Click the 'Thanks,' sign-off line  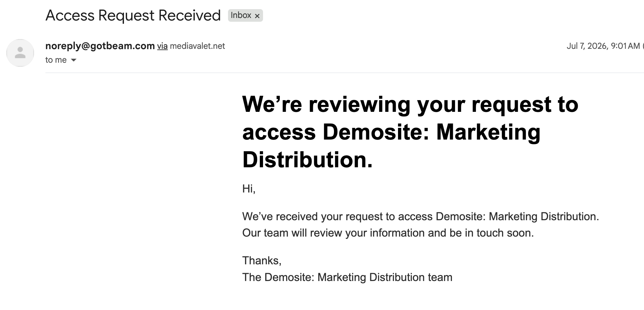click(262, 261)
